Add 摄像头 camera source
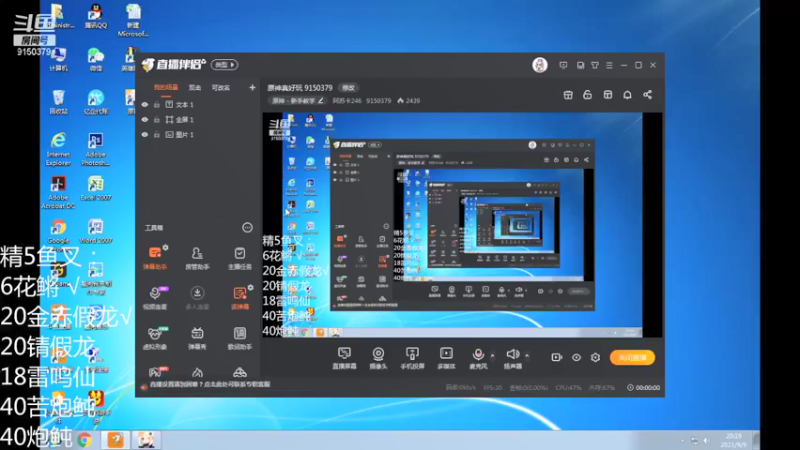The height and width of the screenshot is (450, 800). coord(378,358)
